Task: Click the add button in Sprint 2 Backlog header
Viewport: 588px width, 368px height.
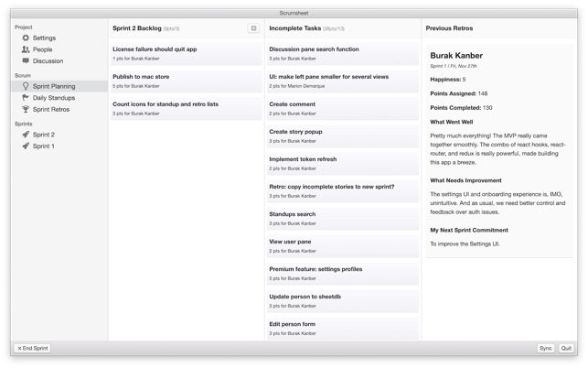Action: [x=253, y=28]
